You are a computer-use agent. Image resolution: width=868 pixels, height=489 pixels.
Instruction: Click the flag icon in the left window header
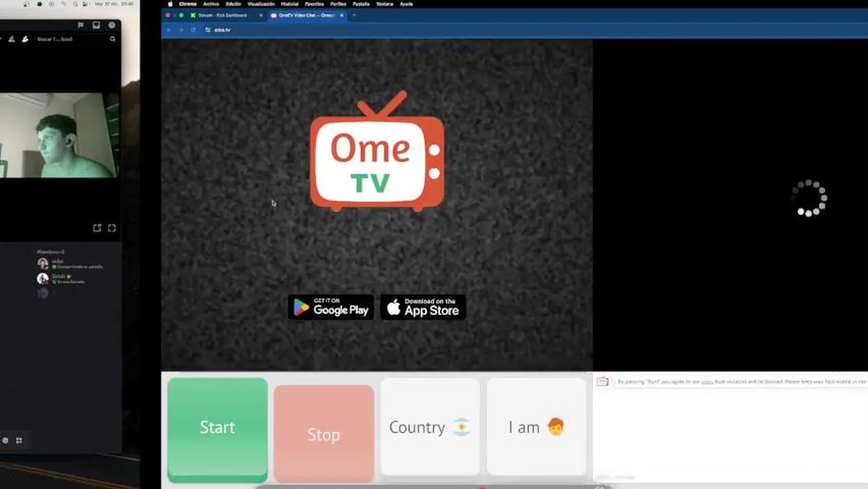click(x=81, y=25)
